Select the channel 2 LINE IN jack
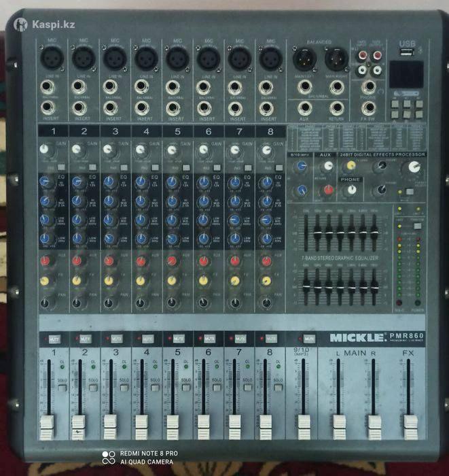The height and width of the screenshot is (476, 449). pyautogui.click(x=79, y=87)
